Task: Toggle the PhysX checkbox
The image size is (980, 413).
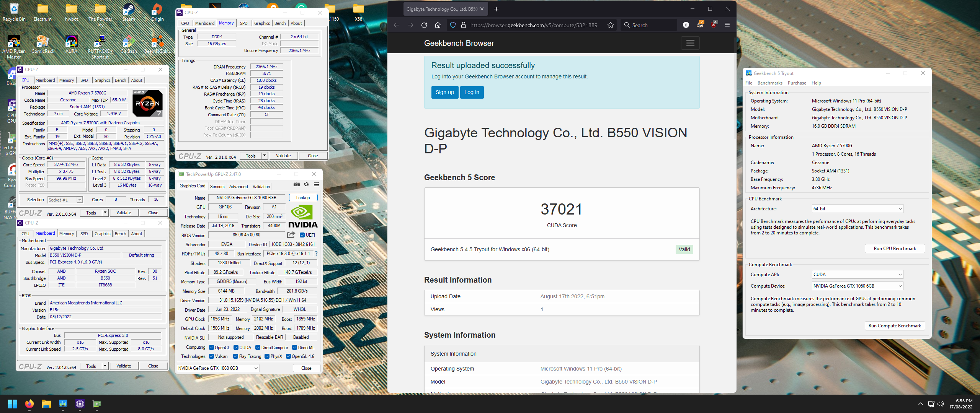Action: coord(267,356)
